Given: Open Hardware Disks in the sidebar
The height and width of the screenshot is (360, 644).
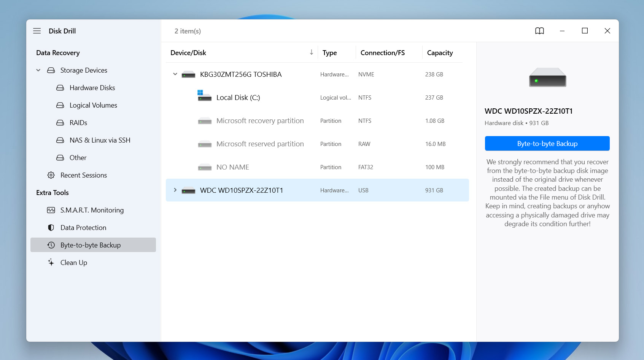Looking at the screenshot, I should (x=93, y=88).
